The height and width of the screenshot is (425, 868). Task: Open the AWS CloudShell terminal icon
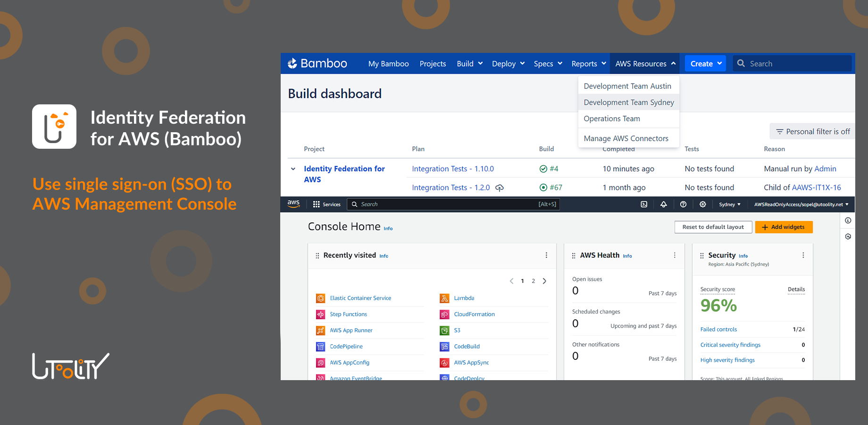(x=644, y=204)
